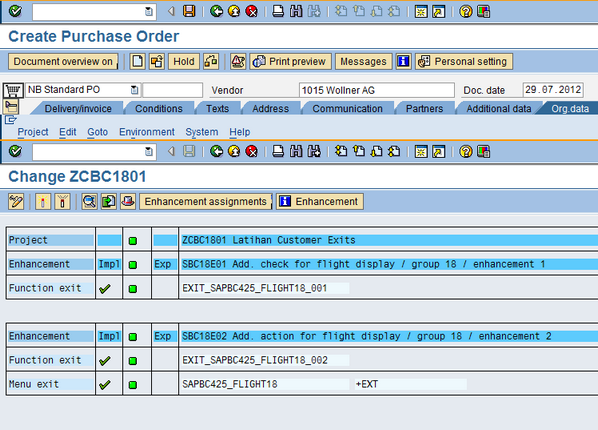Click Find binoculars in Create Purchase Order toolbar
The height and width of the screenshot is (430, 598).
coord(296,11)
